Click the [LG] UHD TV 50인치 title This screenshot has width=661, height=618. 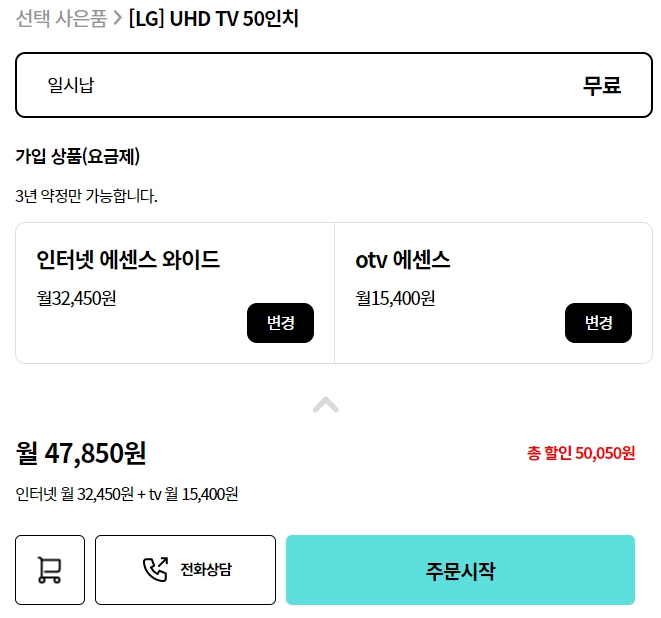click(214, 18)
